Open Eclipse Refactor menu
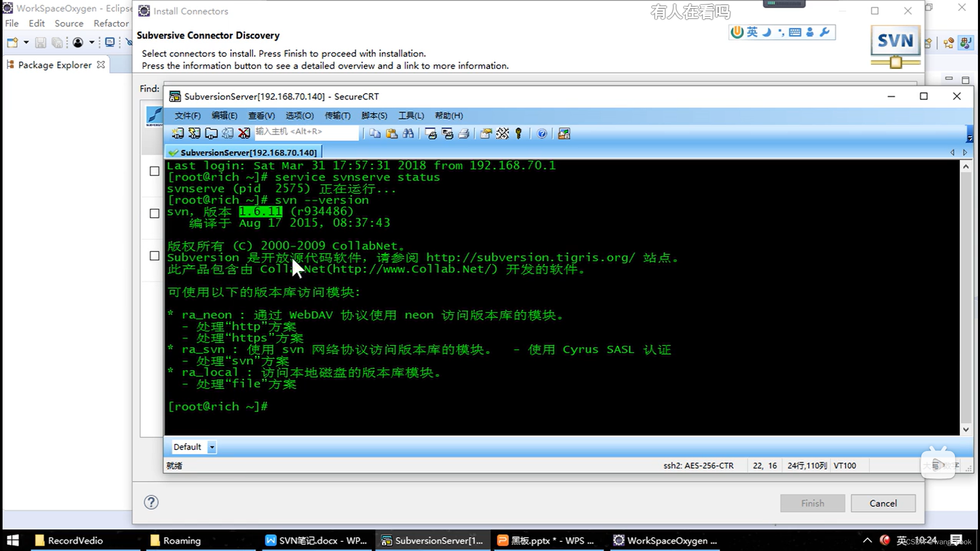 [x=111, y=23]
